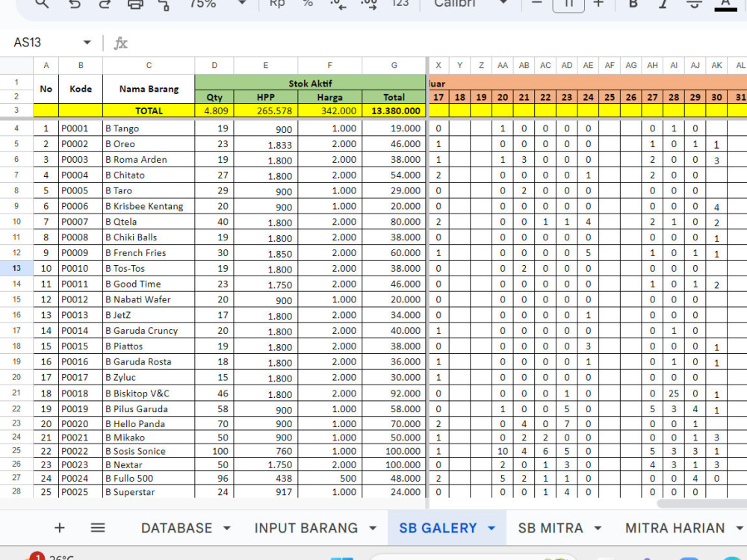
Task: Select column G header
Action: (394, 65)
